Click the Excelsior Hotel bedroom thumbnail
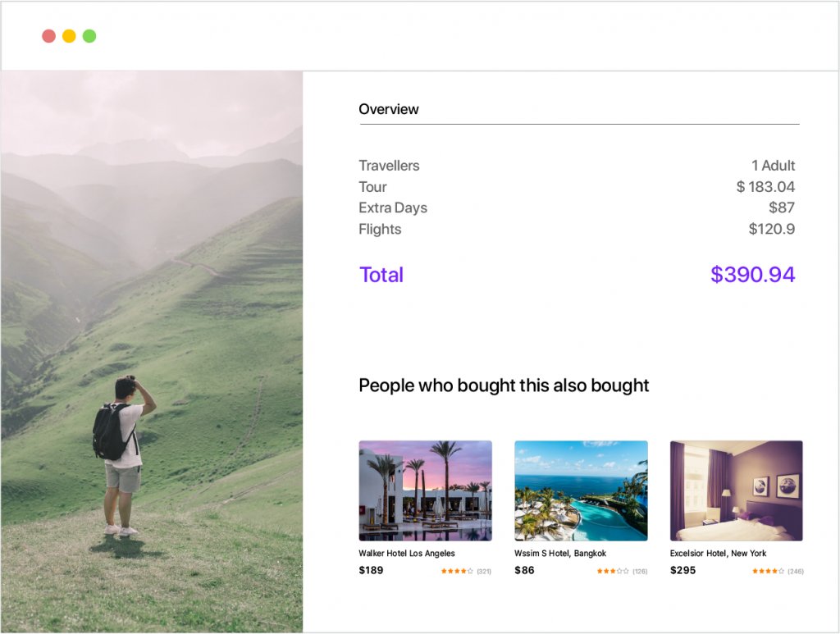840x634 pixels. pyautogui.click(x=737, y=490)
